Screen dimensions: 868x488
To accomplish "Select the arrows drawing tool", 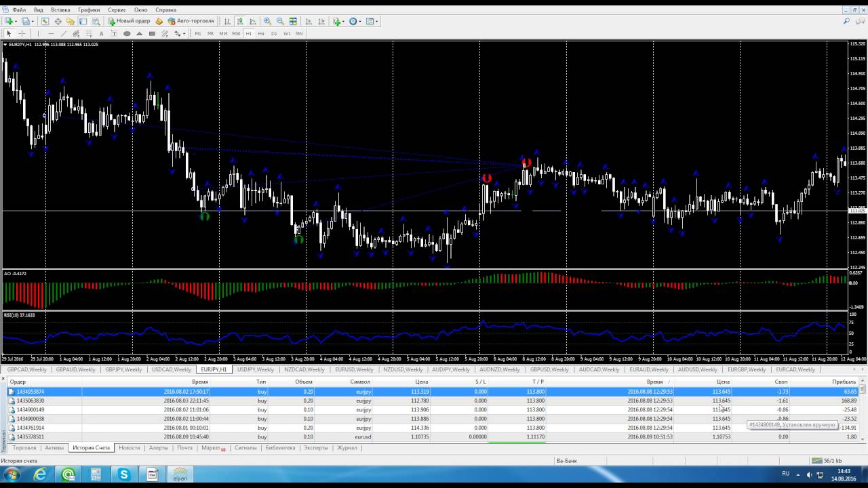I will [x=178, y=33].
